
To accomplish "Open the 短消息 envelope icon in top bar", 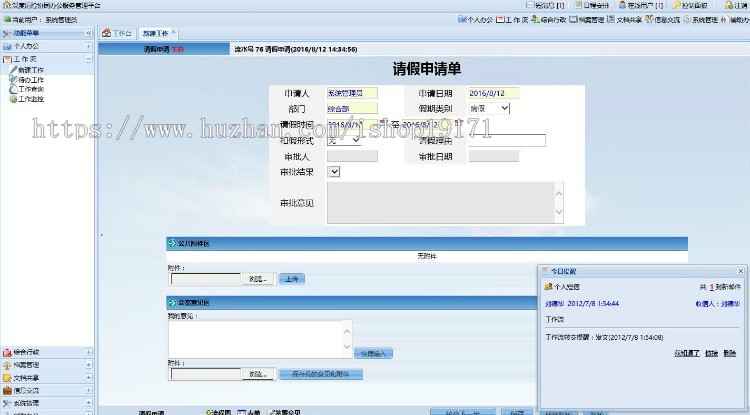I will 530,5.
